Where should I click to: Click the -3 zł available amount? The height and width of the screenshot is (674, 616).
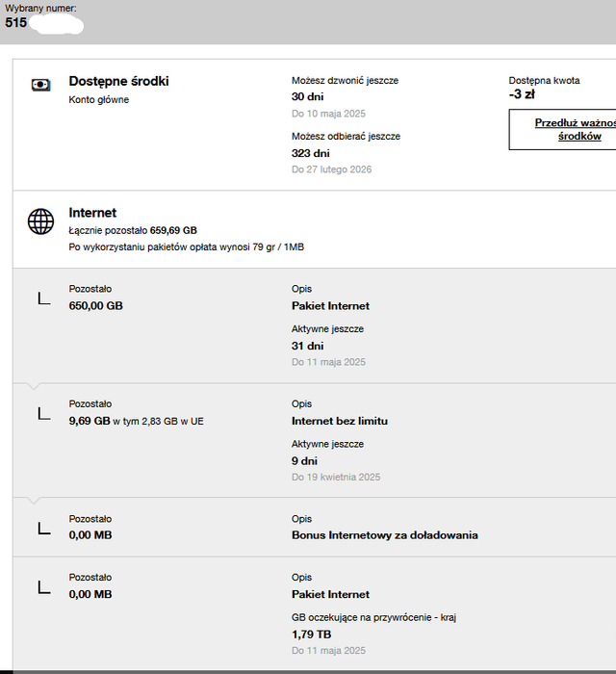[x=522, y=94]
